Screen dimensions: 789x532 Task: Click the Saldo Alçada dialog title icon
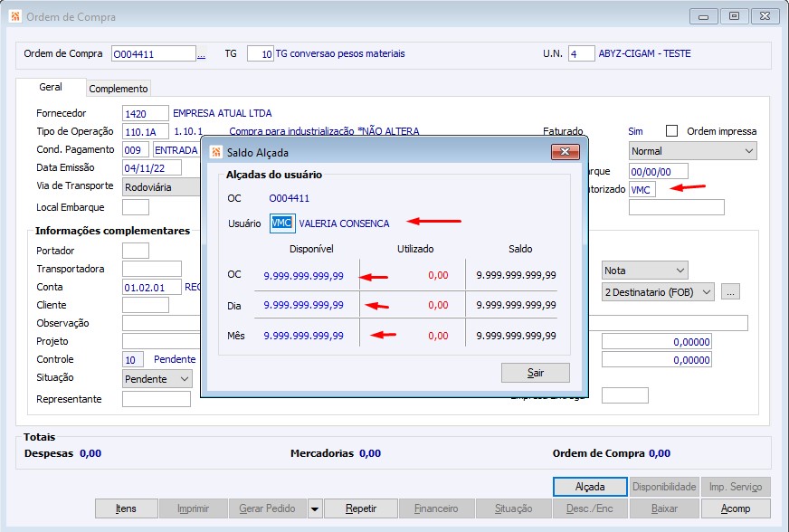click(216, 152)
